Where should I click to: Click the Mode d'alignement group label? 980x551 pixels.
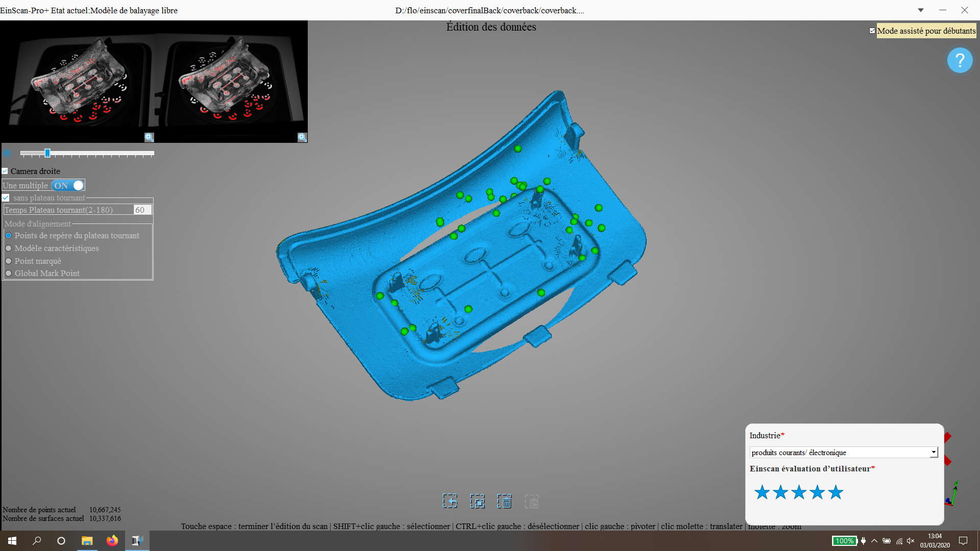[x=38, y=224]
